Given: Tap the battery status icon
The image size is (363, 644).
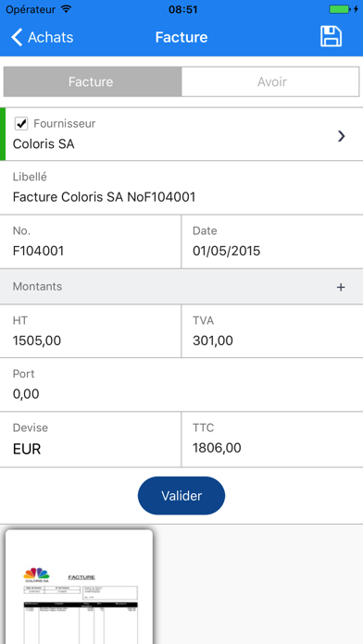Looking at the screenshot, I should (x=342, y=9).
